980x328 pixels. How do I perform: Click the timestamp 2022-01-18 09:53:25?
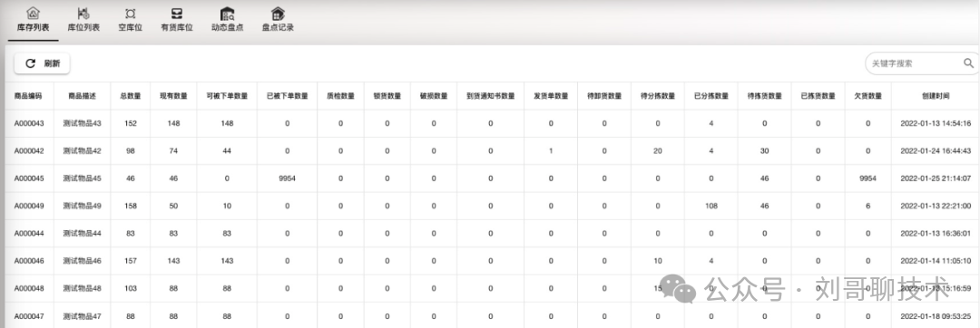click(936, 316)
